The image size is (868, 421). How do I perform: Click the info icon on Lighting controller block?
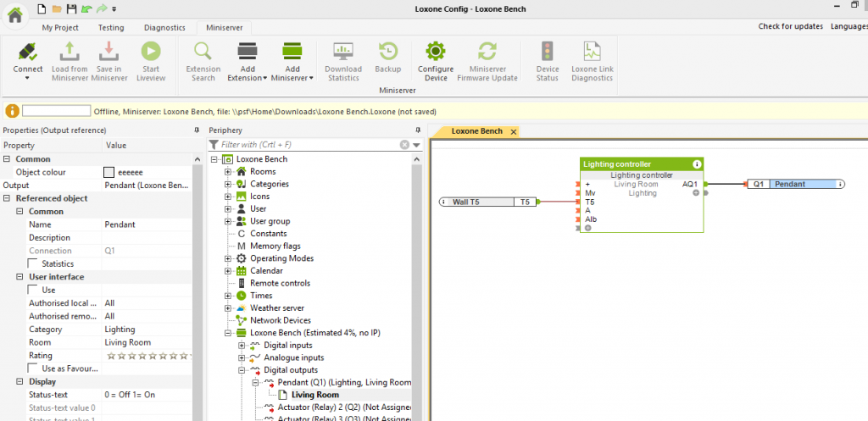(x=697, y=164)
